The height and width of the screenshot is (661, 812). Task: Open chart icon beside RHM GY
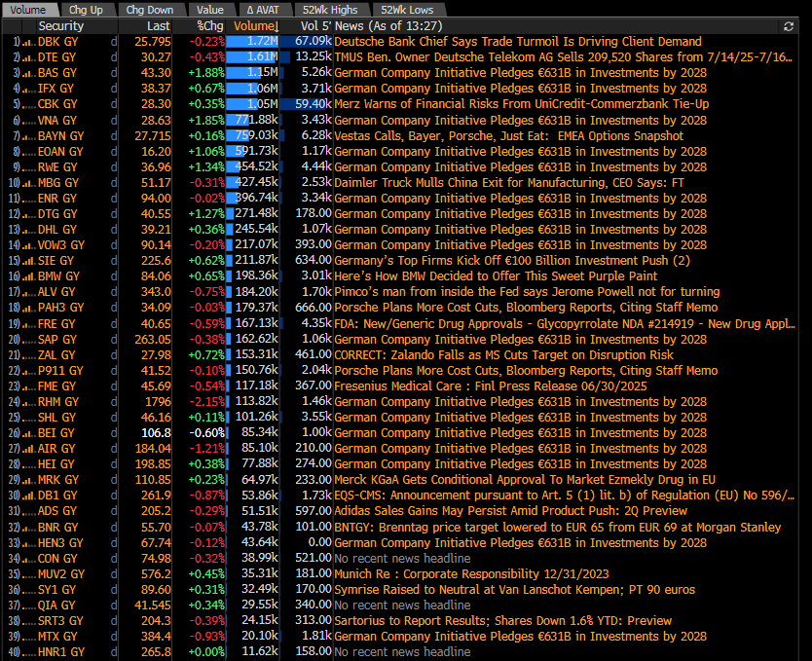point(28,402)
